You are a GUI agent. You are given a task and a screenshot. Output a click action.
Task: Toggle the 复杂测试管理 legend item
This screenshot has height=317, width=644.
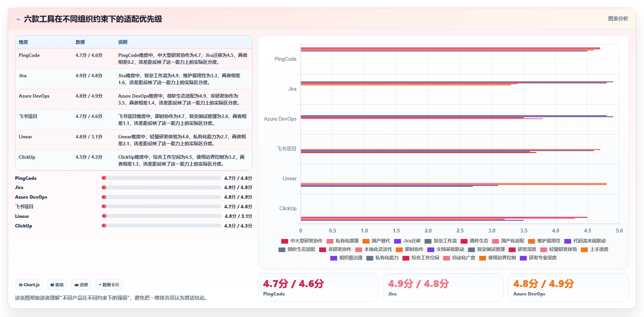point(487,249)
